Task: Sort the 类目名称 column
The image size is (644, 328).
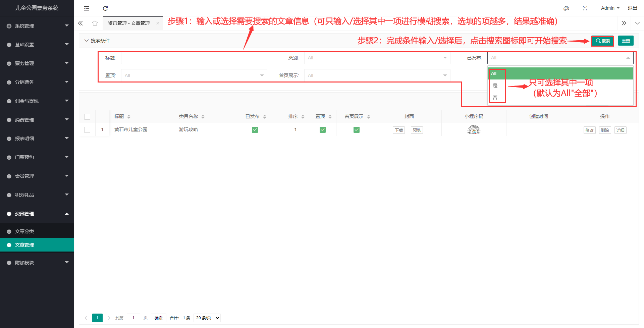Action: coord(203,117)
